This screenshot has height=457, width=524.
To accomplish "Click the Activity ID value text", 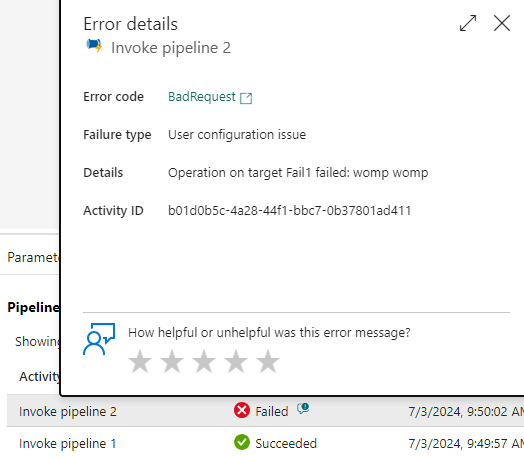I will 289,211.
